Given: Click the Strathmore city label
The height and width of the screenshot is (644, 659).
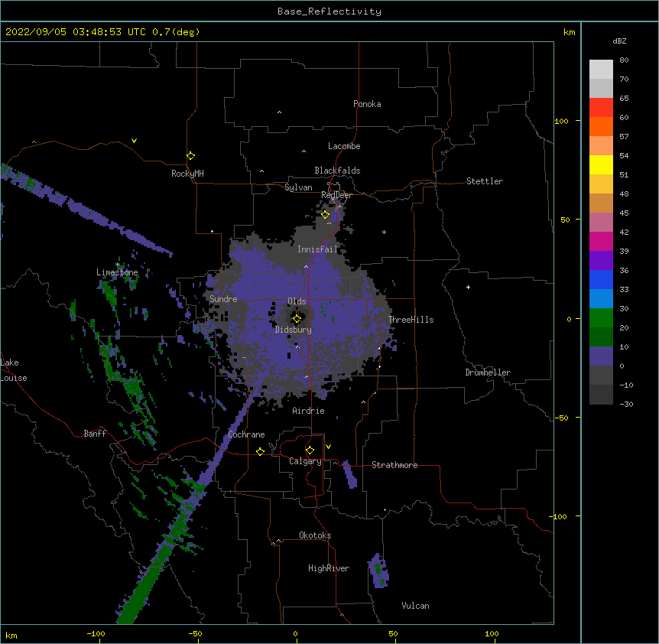Looking at the screenshot, I should click(394, 465).
